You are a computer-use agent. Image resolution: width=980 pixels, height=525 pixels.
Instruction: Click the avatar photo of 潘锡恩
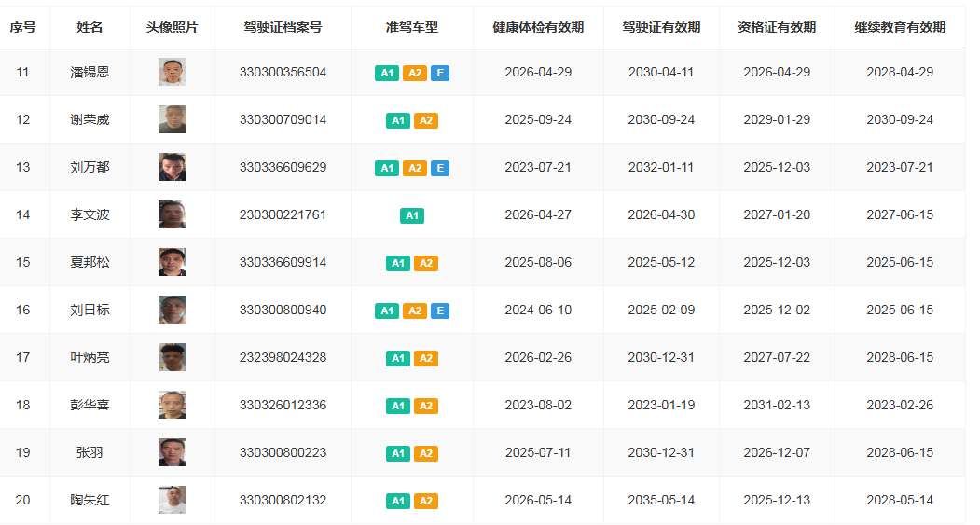(x=172, y=72)
